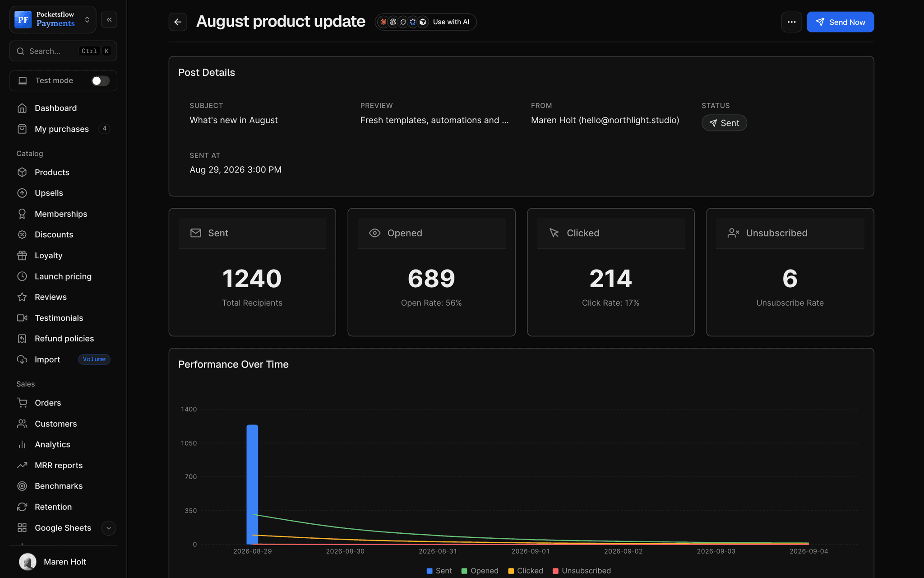Click the Clicked cursor icon on stat card
Image resolution: width=924 pixels, height=578 pixels.
click(554, 233)
